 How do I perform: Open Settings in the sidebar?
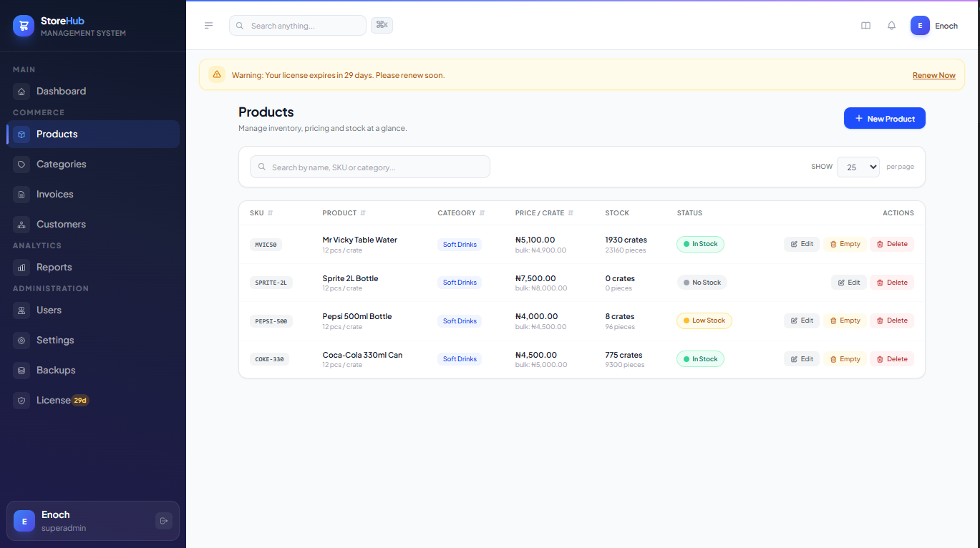pos(93,340)
